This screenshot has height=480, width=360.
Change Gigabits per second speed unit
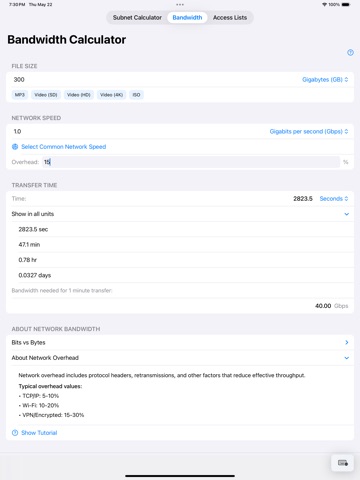click(x=309, y=131)
